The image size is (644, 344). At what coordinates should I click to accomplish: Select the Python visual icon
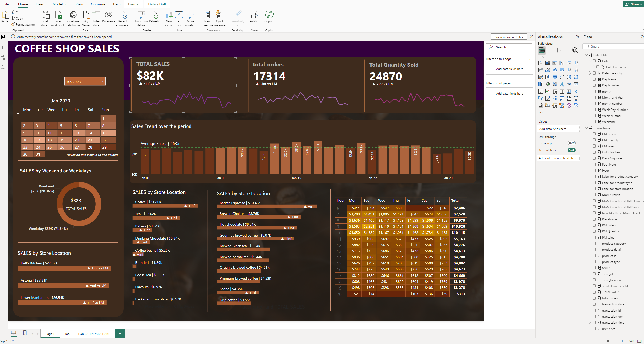540,98
